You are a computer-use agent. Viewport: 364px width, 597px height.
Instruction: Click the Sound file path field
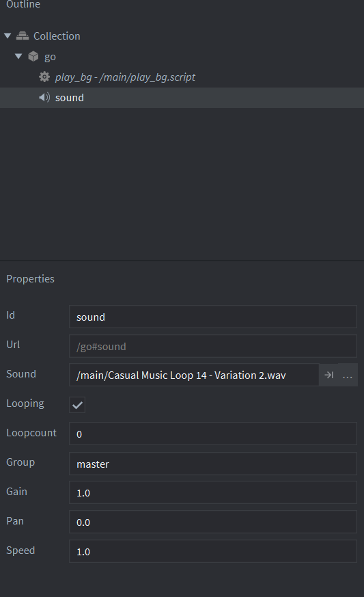click(194, 375)
